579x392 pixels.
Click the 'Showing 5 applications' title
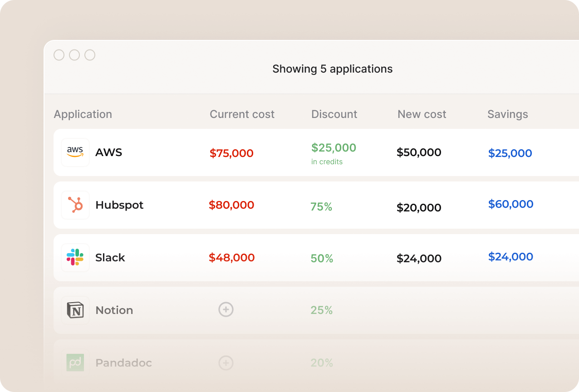point(333,69)
